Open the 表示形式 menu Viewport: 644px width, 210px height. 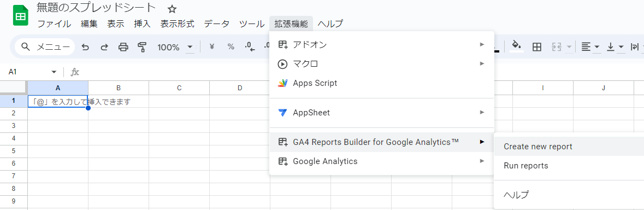177,24
